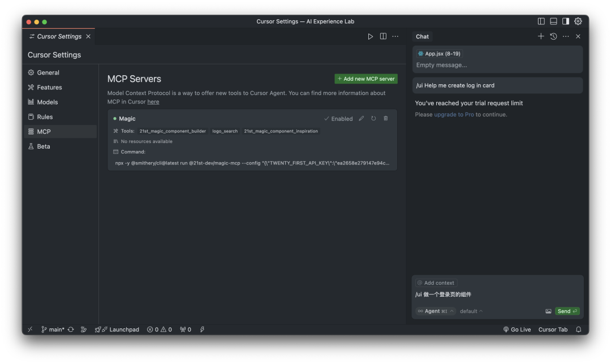
Task: Open the 'default' model dropdown
Action: point(471,311)
